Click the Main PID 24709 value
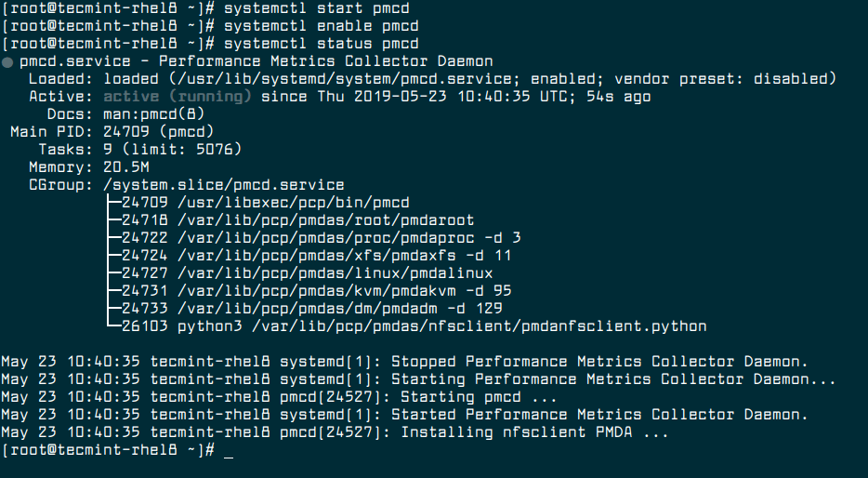 158,132
